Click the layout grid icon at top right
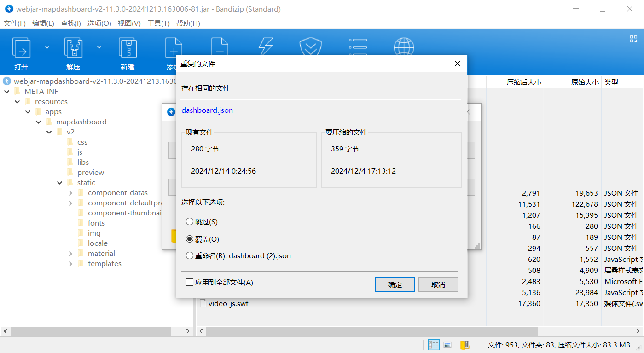 point(633,39)
